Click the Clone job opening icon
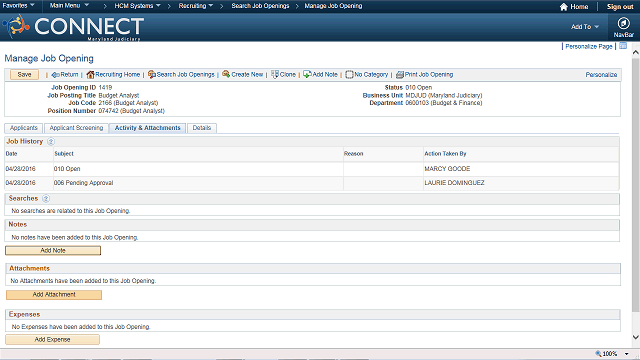640x360 pixels. click(275, 74)
